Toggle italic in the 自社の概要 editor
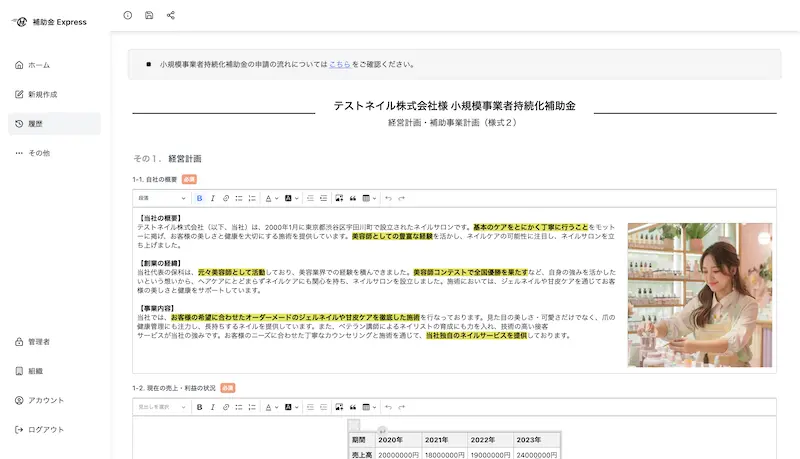The width and height of the screenshot is (800, 459). point(213,198)
